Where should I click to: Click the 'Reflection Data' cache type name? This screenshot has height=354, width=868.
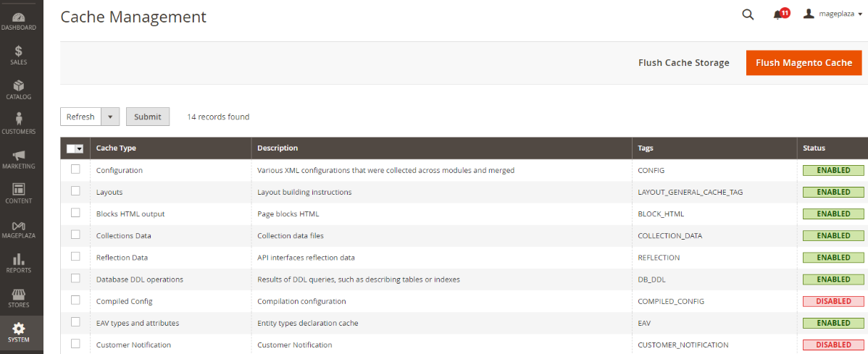tap(122, 258)
